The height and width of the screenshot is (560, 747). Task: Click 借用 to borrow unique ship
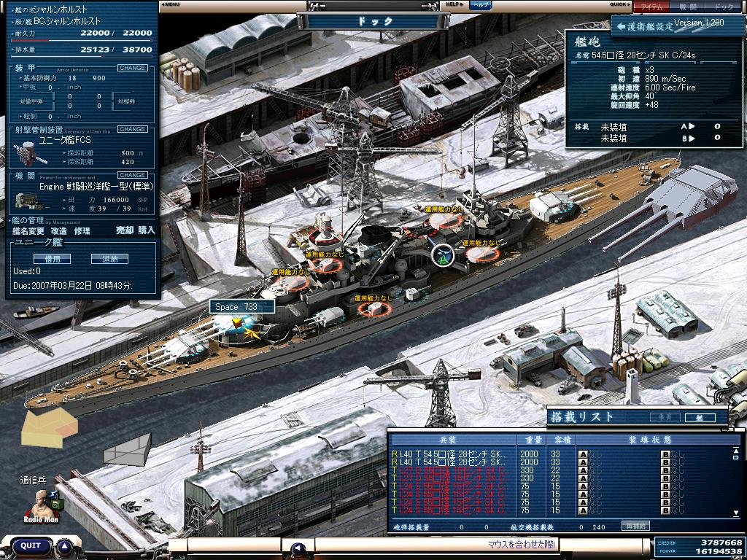pyautogui.click(x=53, y=259)
